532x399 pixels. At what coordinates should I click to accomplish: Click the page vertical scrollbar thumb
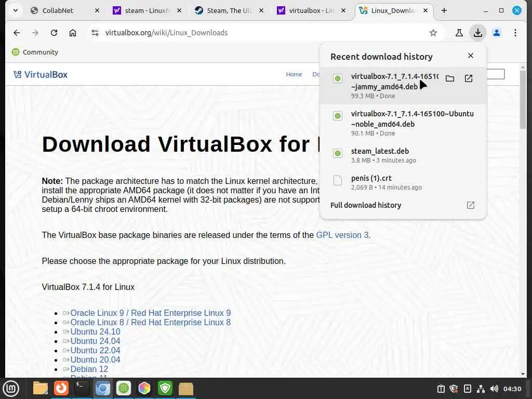coord(523,99)
